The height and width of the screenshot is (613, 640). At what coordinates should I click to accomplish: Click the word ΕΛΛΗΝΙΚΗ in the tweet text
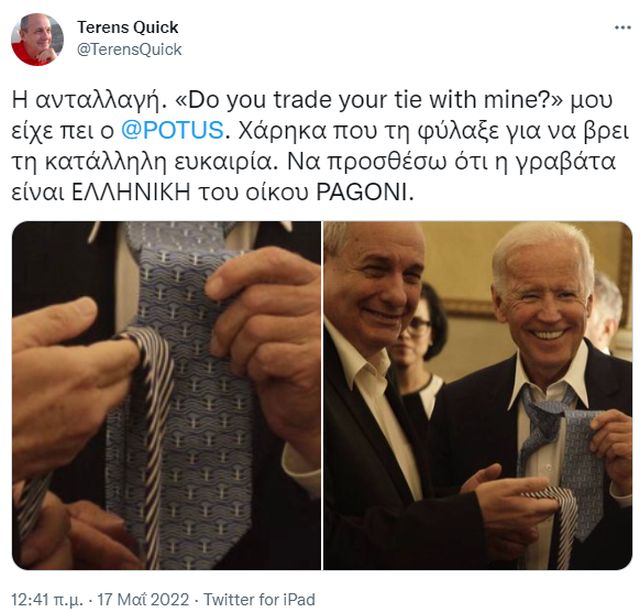click(x=132, y=193)
